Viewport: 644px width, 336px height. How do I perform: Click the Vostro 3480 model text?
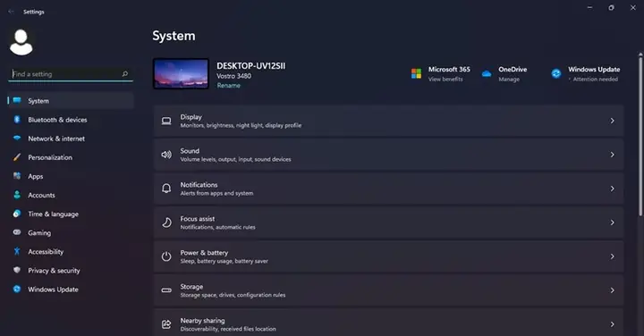(233, 76)
